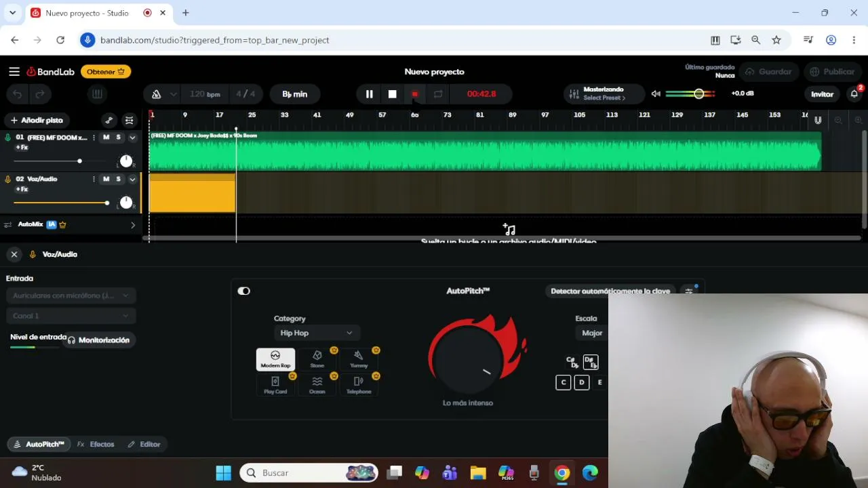
Task: Solo track 01 MF DOOM
Action: pos(118,138)
